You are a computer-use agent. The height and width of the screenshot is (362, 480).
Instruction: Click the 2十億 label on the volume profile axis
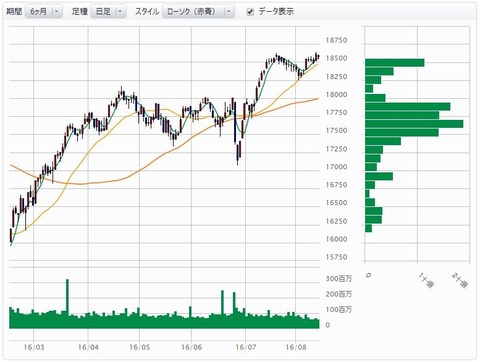pyautogui.click(x=460, y=281)
